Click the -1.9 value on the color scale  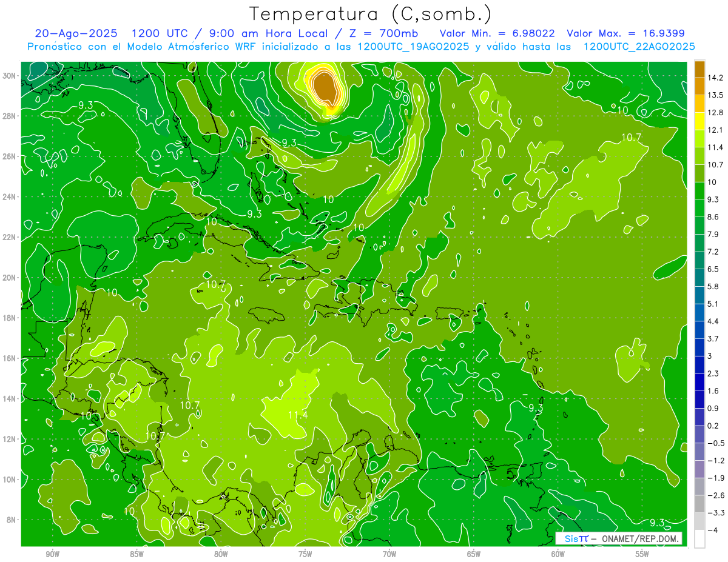(x=716, y=478)
